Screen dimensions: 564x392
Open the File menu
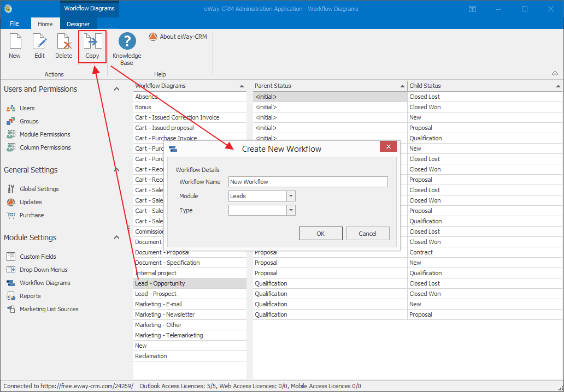point(14,23)
